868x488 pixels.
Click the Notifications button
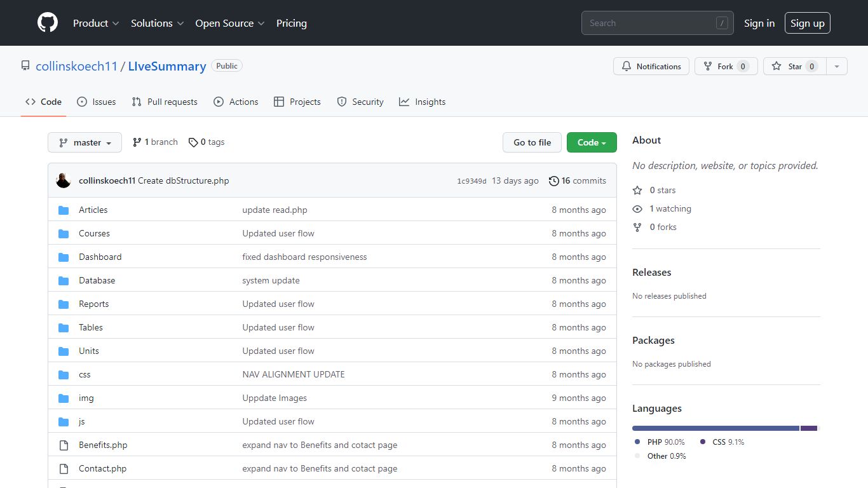point(651,66)
